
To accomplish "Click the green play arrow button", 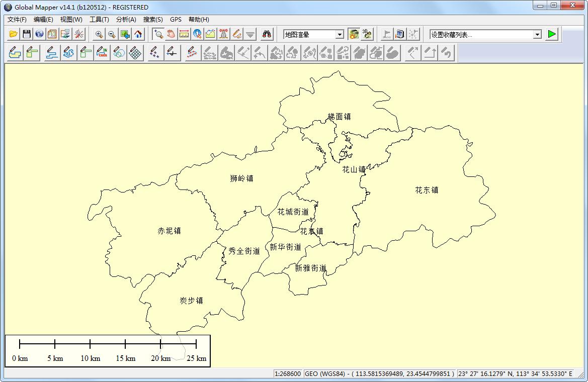I will tap(551, 34).
